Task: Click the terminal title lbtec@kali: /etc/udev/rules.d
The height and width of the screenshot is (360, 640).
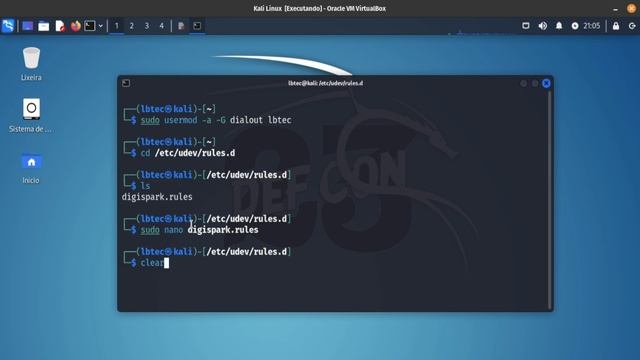Action: click(x=325, y=83)
